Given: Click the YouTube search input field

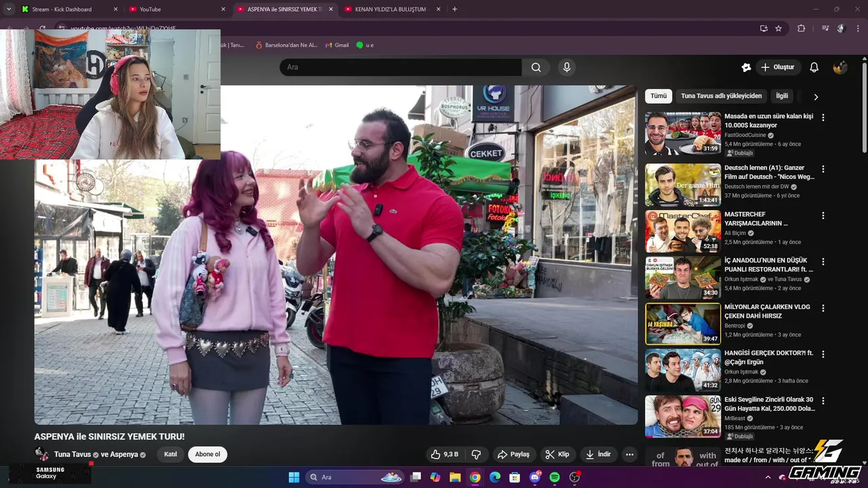Looking at the screenshot, I should coord(401,67).
